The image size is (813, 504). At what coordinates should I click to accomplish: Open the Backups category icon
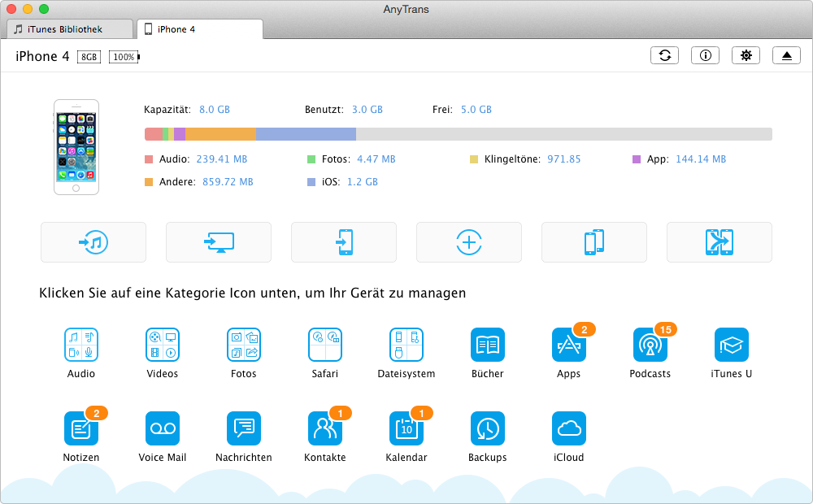487,428
